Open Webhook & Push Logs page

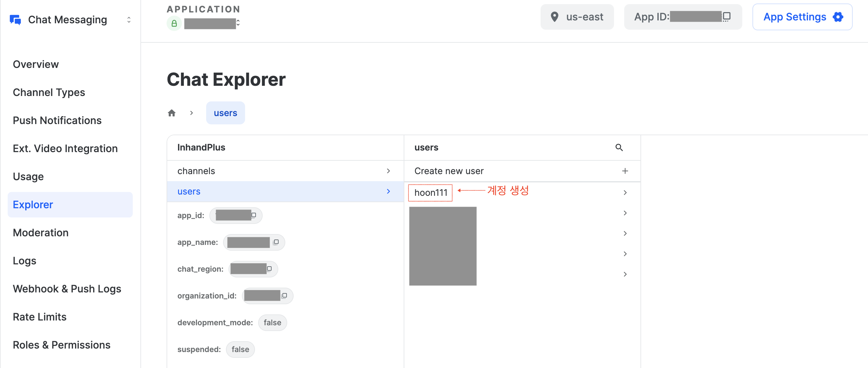click(x=67, y=289)
